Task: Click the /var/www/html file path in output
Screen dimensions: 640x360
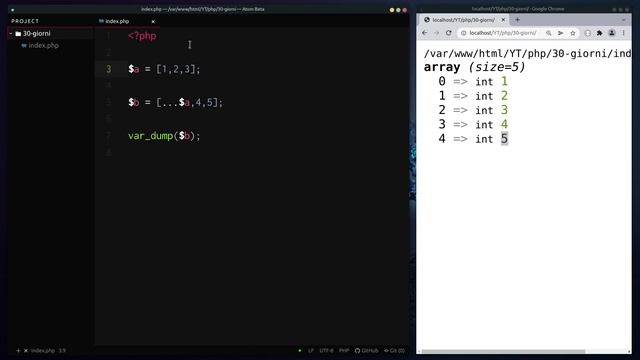Action: pyautogui.click(x=527, y=53)
